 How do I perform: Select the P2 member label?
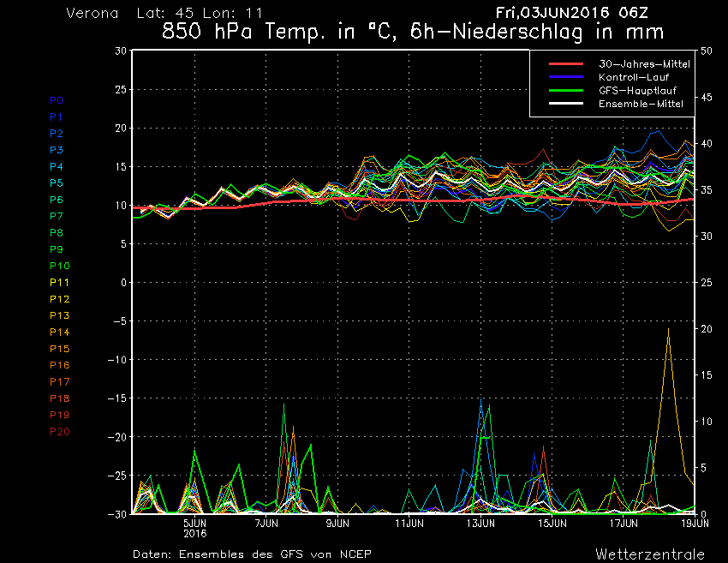[57, 134]
